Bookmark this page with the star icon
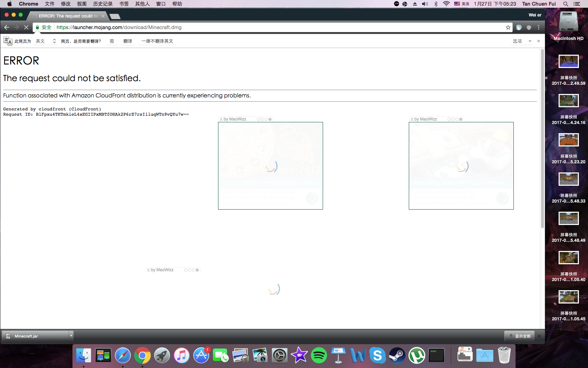Screen dimensions: 588x368 click(x=508, y=27)
